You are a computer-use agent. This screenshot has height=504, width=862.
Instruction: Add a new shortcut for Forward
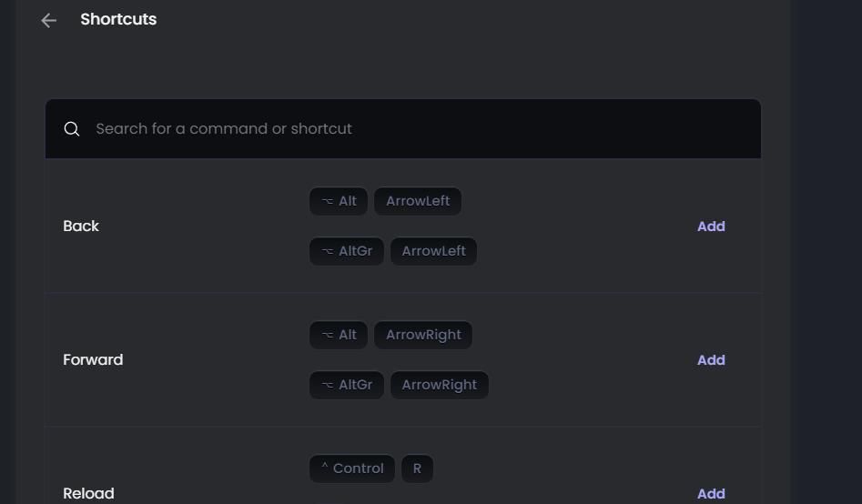pyautogui.click(x=711, y=360)
